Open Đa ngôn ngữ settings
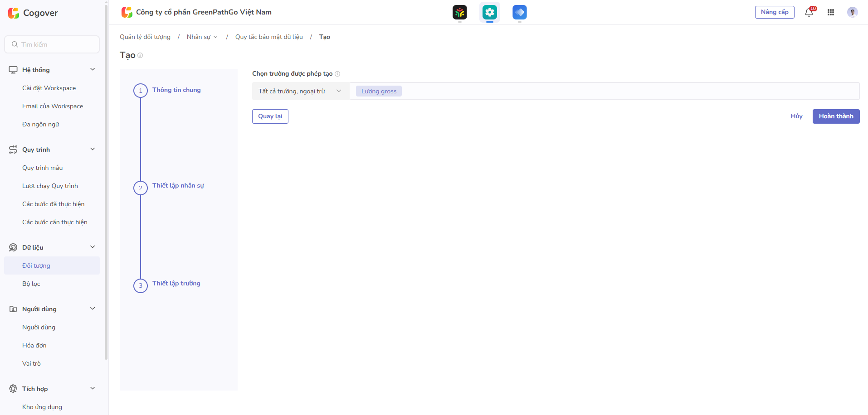The image size is (868, 415). [x=41, y=124]
